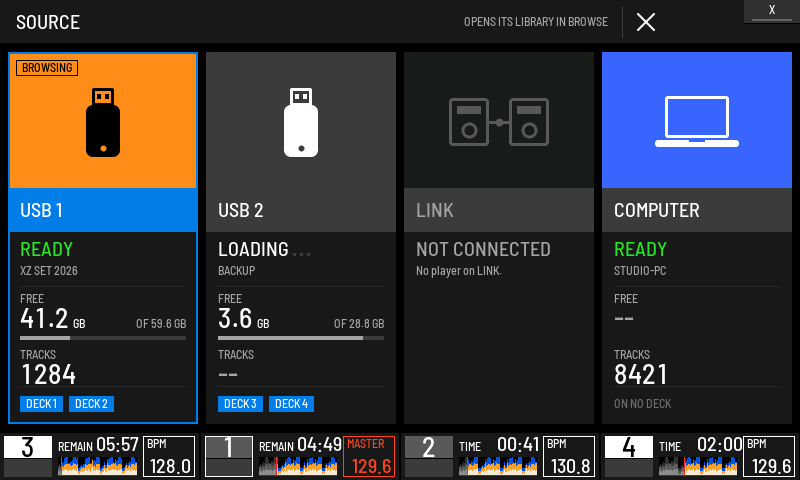Click deck 3 waveform overview
Viewport: 800px width, 480px height.
coord(98,466)
